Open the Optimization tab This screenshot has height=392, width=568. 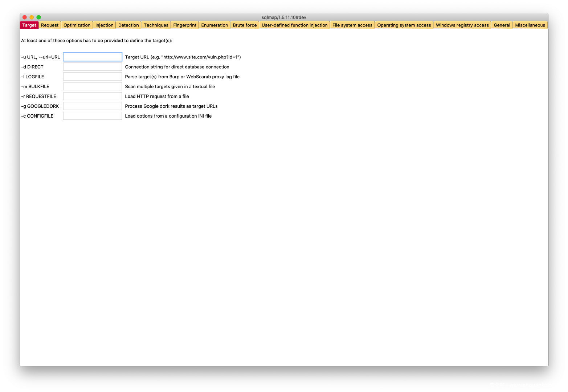coord(77,25)
